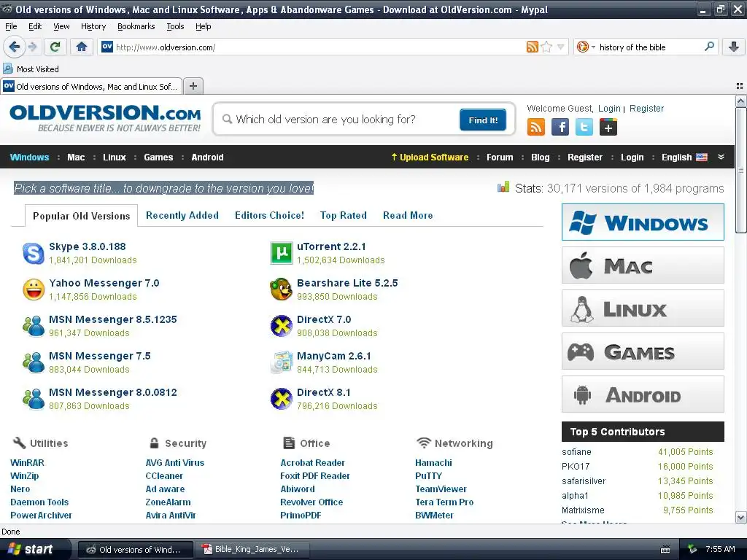
Task: Click the Android category button
Action: [x=643, y=394]
